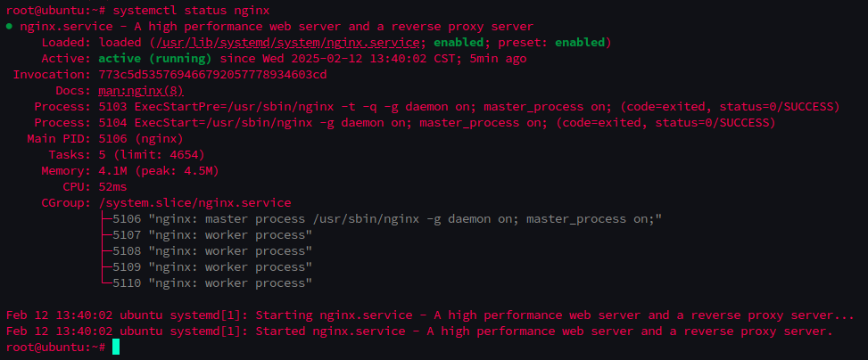Click the ExecStart process 5104 line

pyautogui.click(x=464, y=123)
